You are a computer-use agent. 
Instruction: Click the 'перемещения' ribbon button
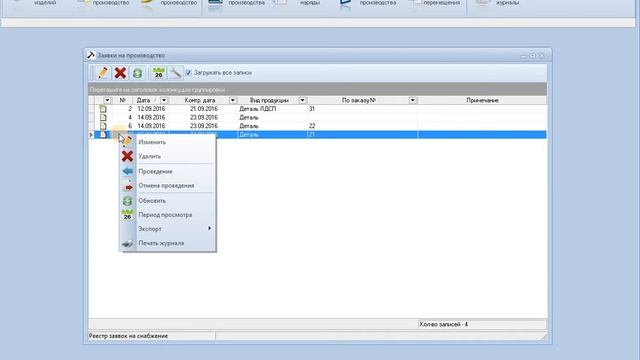pyautogui.click(x=442, y=3)
